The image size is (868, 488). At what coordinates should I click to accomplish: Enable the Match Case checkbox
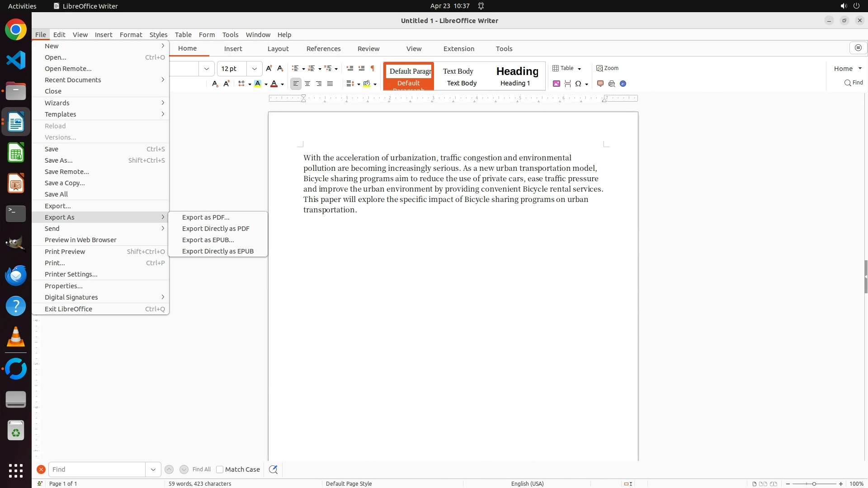click(220, 469)
